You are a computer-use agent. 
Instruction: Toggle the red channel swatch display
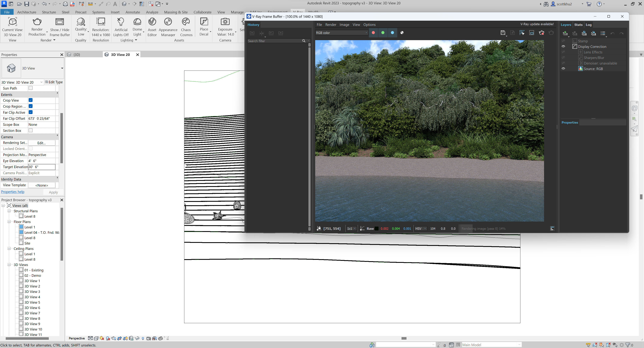click(x=373, y=33)
